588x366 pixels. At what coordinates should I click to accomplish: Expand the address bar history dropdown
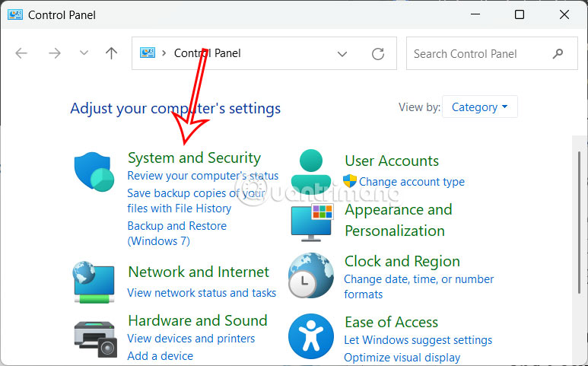342,54
